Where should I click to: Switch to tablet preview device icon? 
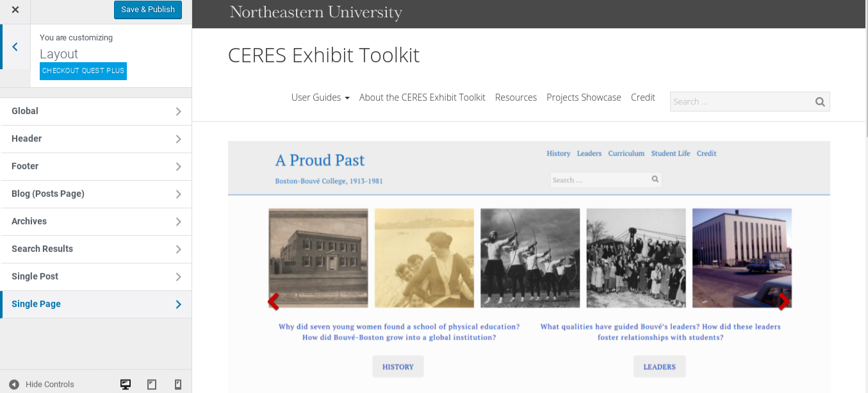(x=152, y=384)
